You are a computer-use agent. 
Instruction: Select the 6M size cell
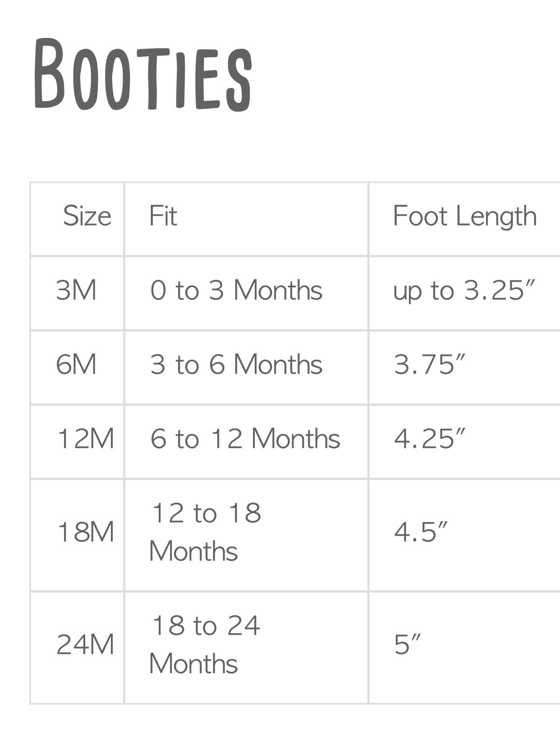[x=76, y=365]
